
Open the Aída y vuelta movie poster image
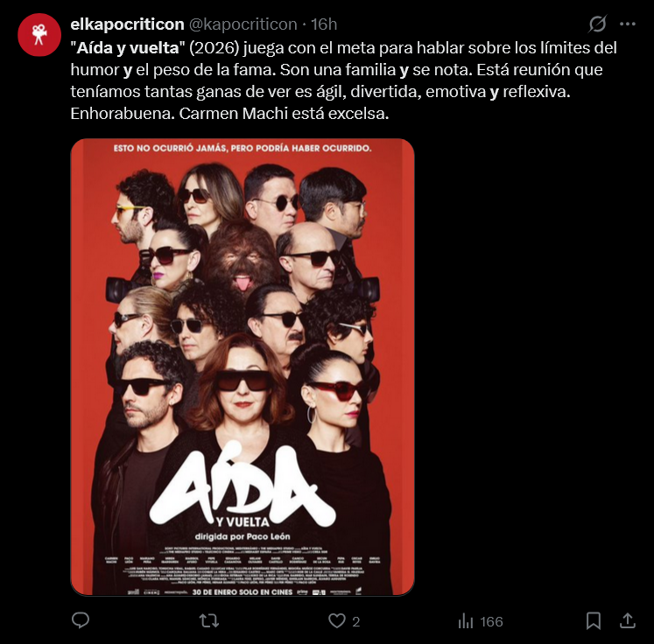[x=243, y=367]
